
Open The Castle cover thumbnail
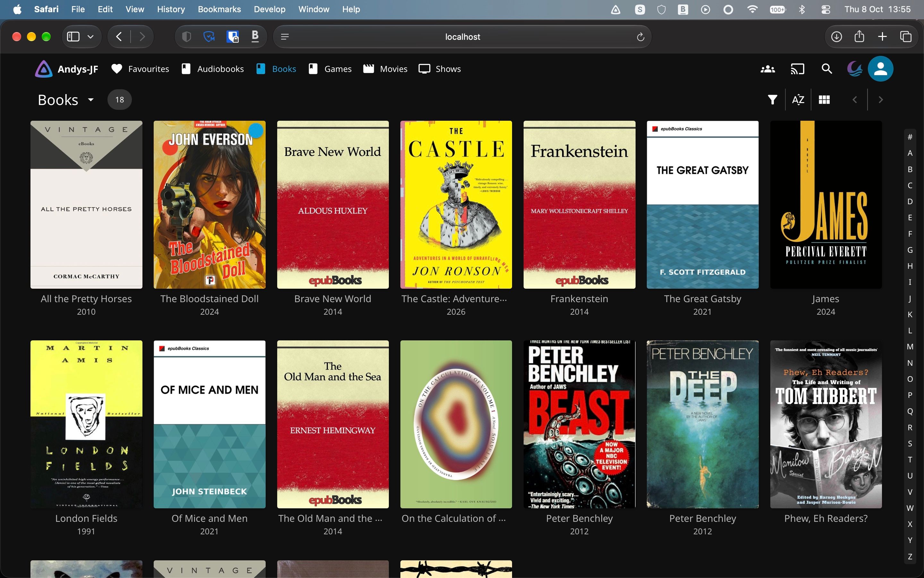click(x=456, y=205)
